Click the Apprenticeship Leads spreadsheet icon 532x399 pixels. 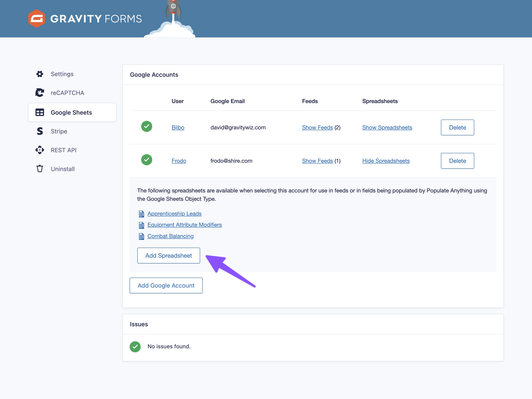click(x=141, y=214)
